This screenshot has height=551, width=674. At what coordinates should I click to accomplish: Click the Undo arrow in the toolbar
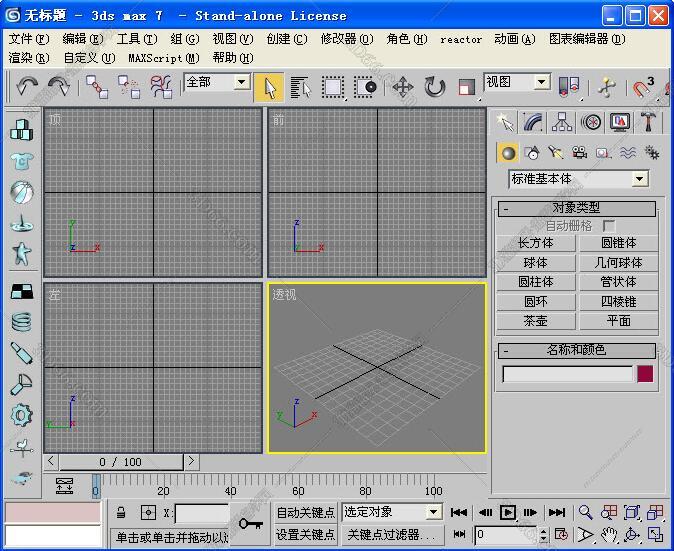[x=27, y=87]
